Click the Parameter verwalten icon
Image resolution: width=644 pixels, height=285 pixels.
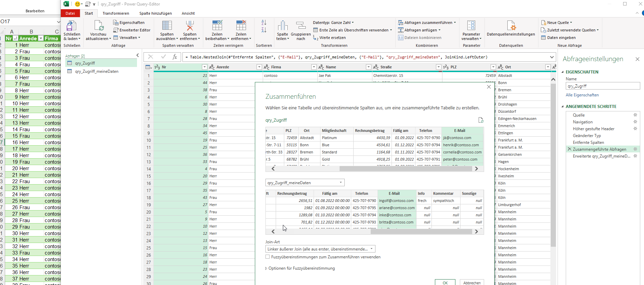click(471, 26)
